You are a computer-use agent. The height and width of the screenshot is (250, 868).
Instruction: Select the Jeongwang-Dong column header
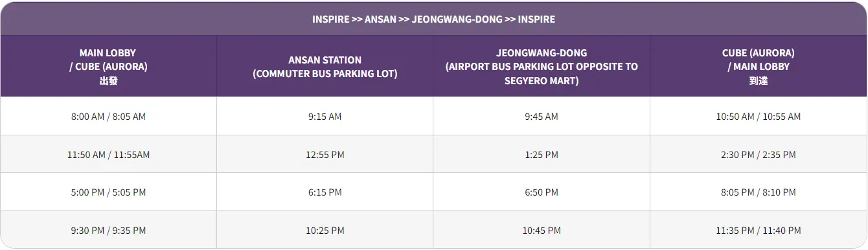542,66
